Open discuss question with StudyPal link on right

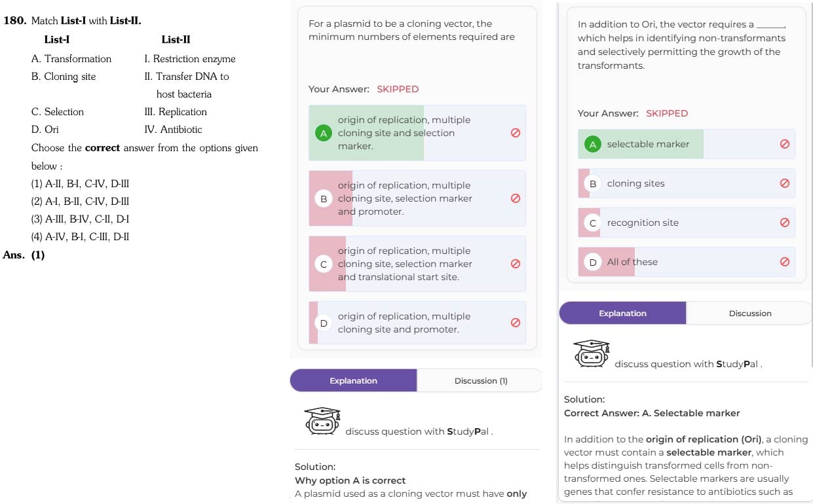click(689, 364)
